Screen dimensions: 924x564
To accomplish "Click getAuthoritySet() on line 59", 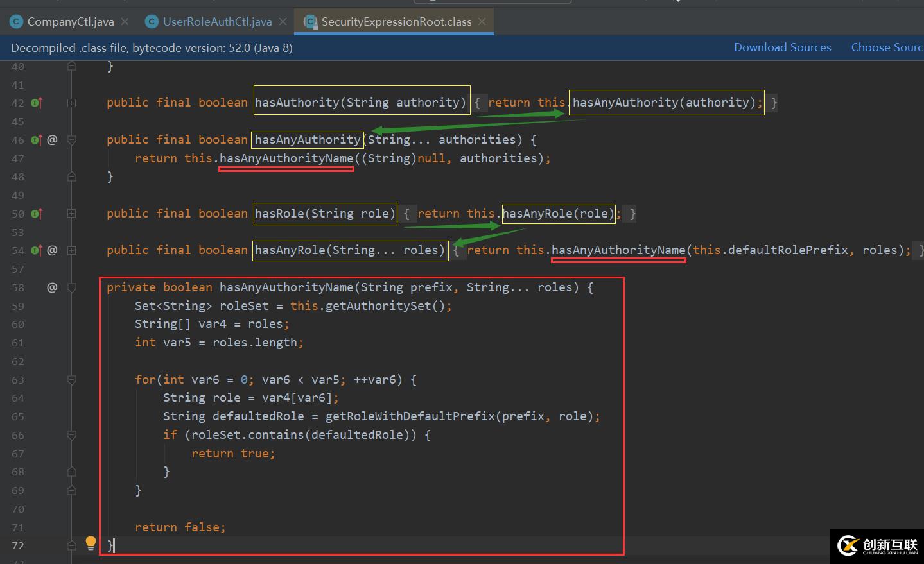I will point(385,306).
